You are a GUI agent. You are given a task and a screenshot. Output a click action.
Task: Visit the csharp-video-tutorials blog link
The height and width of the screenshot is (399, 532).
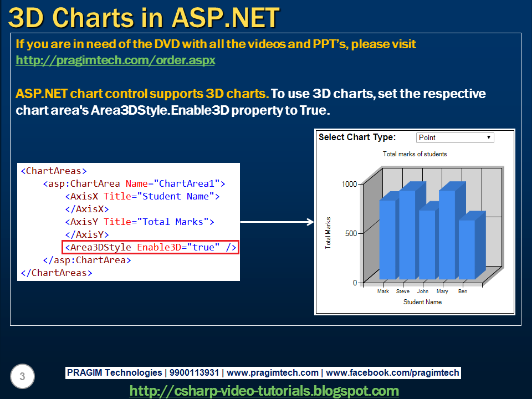coord(266,391)
